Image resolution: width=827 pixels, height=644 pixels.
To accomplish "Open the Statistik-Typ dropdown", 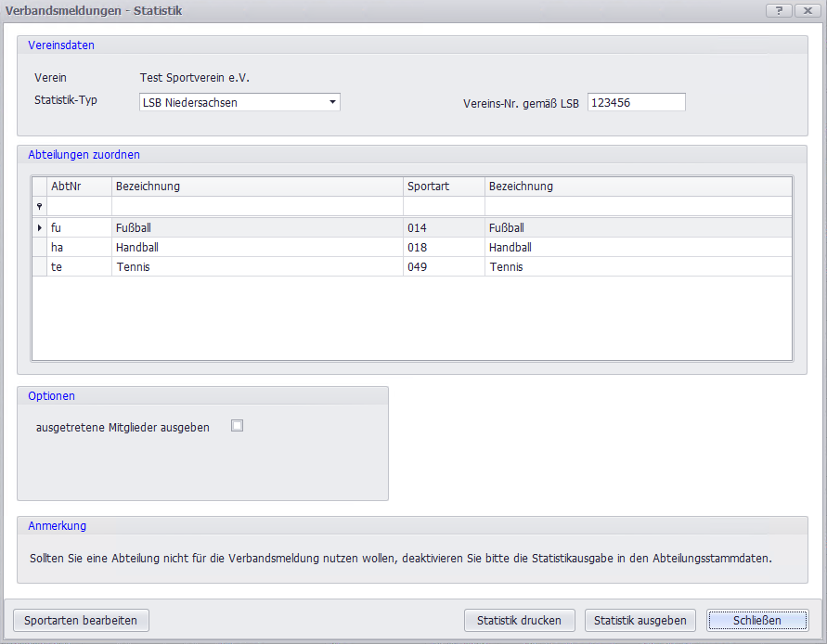I will 332,102.
